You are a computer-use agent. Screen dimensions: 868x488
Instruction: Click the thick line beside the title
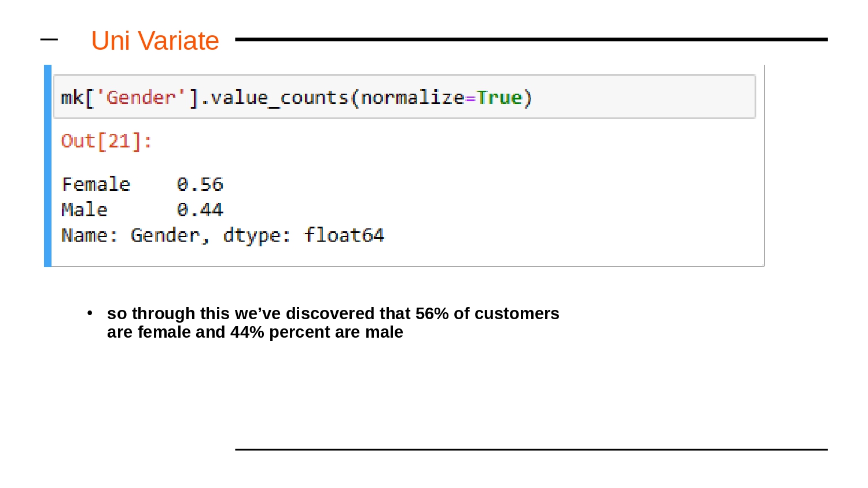(531, 39)
